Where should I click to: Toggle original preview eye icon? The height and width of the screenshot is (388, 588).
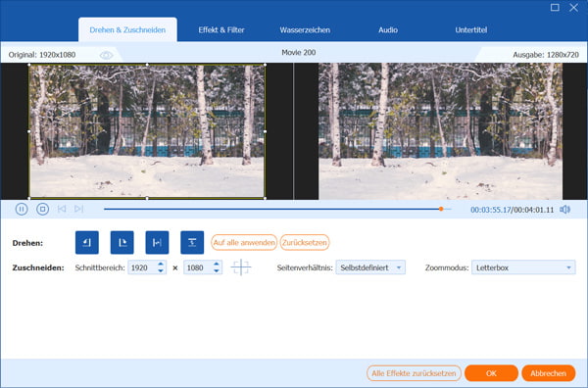[x=106, y=55]
